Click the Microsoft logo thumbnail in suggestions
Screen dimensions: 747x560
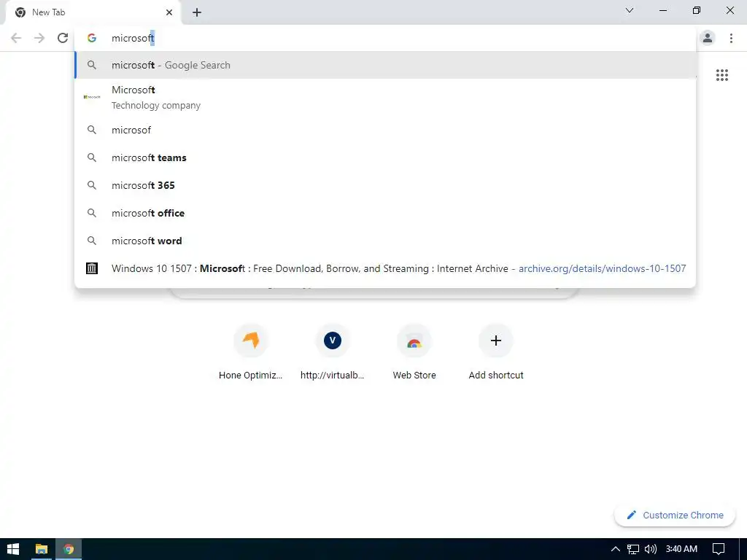point(92,97)
